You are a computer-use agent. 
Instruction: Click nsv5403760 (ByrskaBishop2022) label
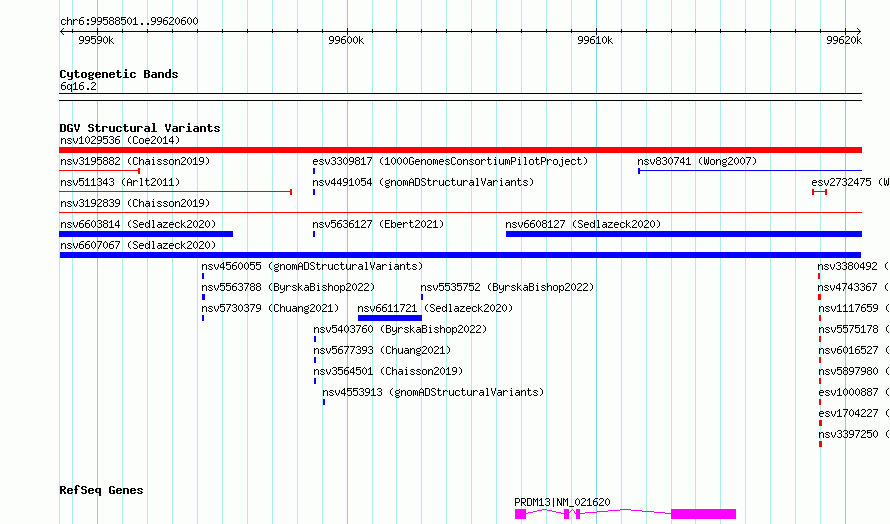coord(400,329)
